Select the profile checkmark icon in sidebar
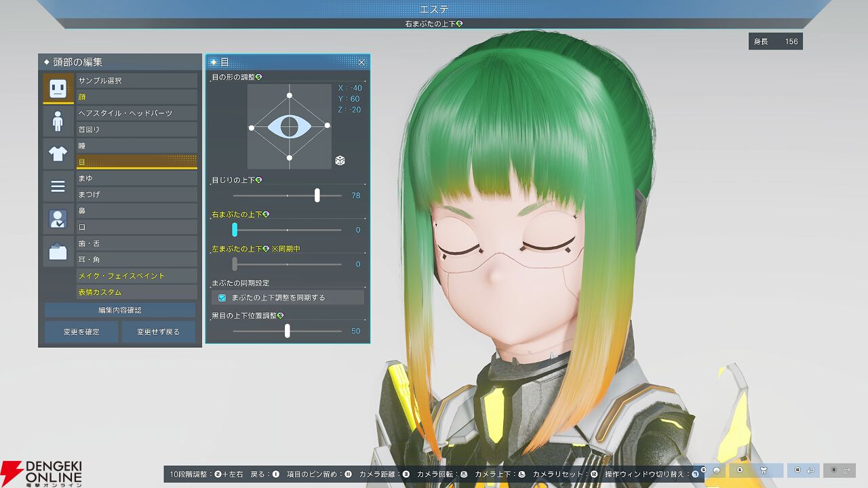This screenshot has height=488, width=868. click(x=58, y=219)
